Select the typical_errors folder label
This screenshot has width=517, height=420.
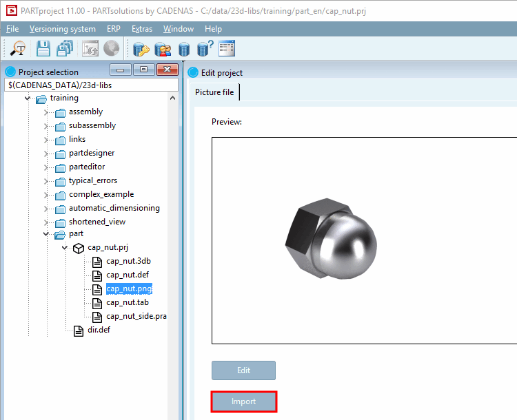pyautogui.click(x=93, y=180)
